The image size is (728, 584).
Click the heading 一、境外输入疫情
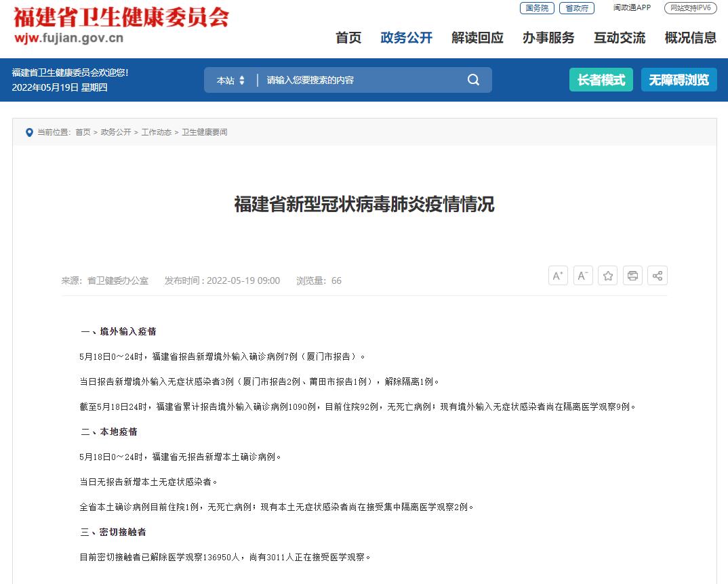119,331
